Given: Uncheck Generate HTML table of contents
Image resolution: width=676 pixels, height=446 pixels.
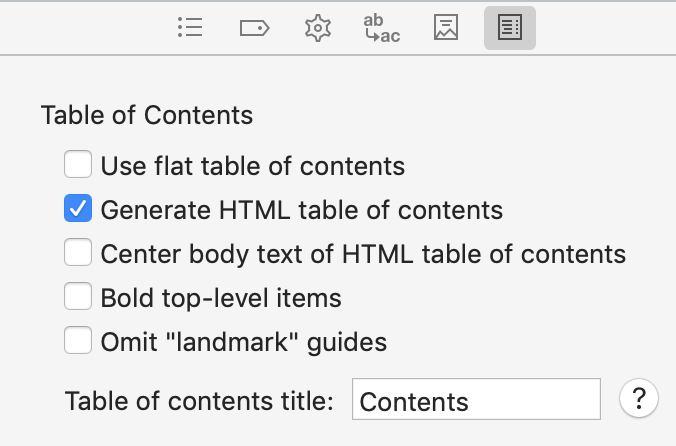Looking at the screenshot, I should 78,208.
